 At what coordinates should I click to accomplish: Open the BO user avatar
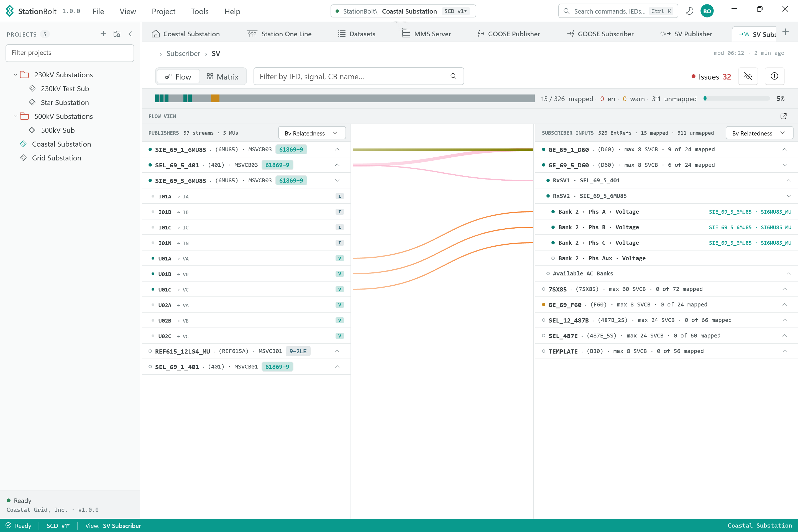coord(707,11)
